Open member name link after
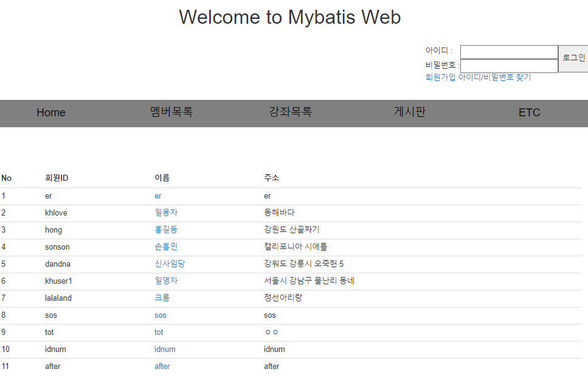This screenshot has height=386, width=588. pyautogui.click(x=162, y=367)
